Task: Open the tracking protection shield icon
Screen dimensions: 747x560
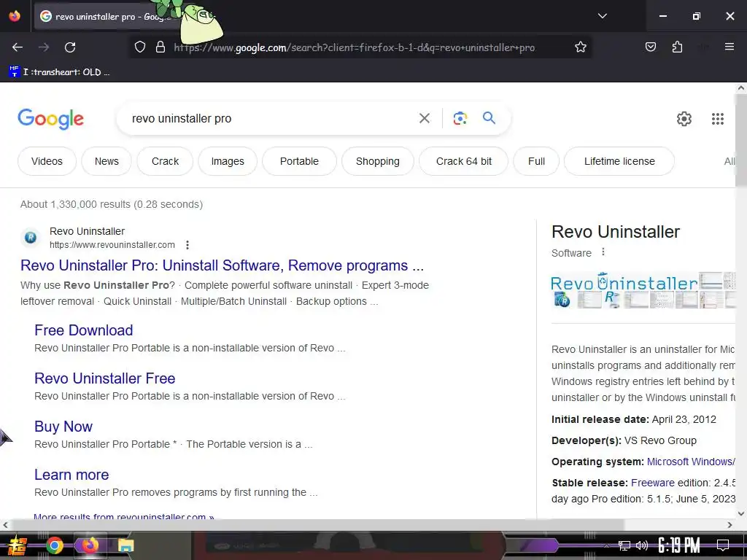Action: pyautogui.click(x=139, y=47)
